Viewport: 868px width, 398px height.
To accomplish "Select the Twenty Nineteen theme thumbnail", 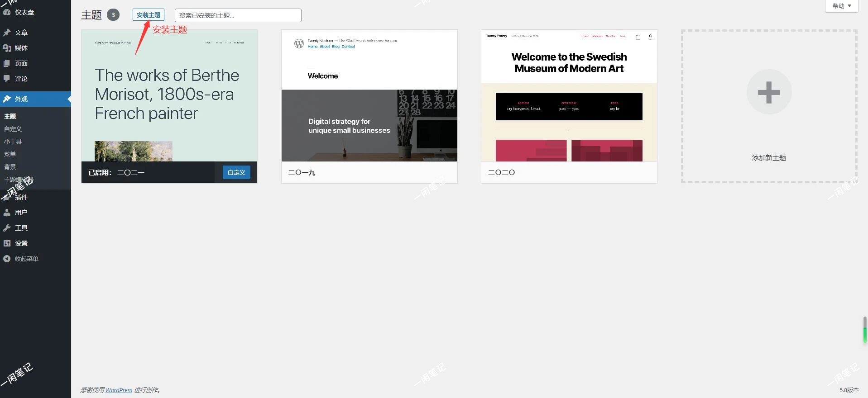I will click(x=369, y=96).
